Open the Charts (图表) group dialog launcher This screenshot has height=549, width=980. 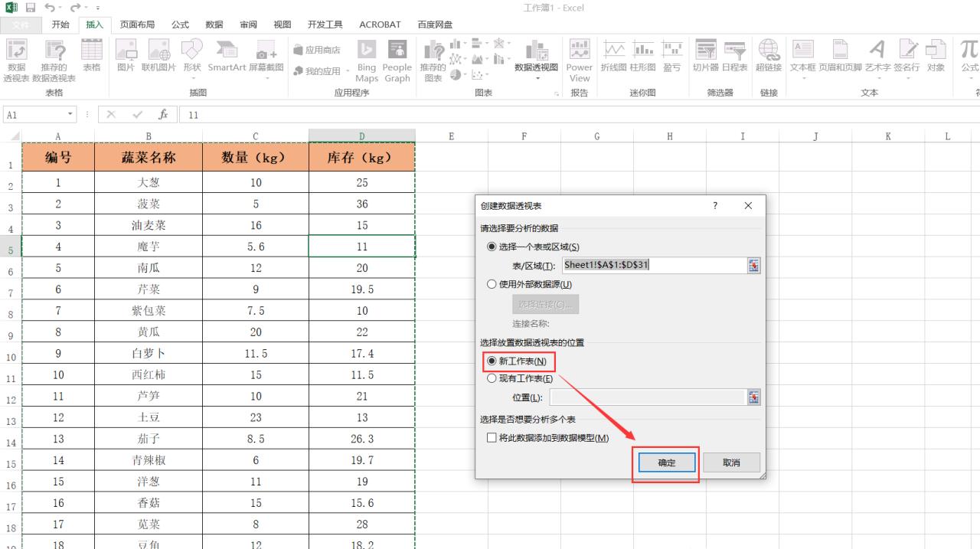[557, 93]
